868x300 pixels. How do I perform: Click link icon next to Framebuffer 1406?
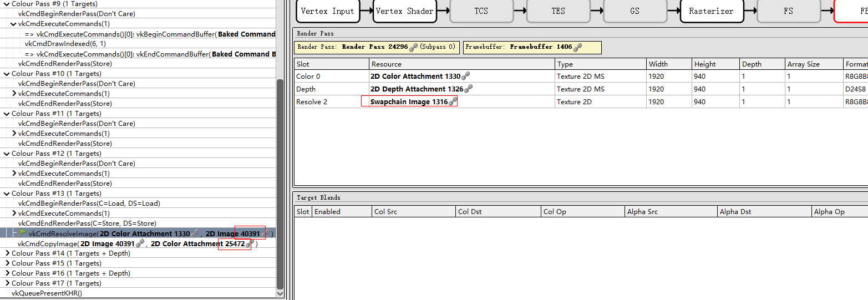coord(577,48)
